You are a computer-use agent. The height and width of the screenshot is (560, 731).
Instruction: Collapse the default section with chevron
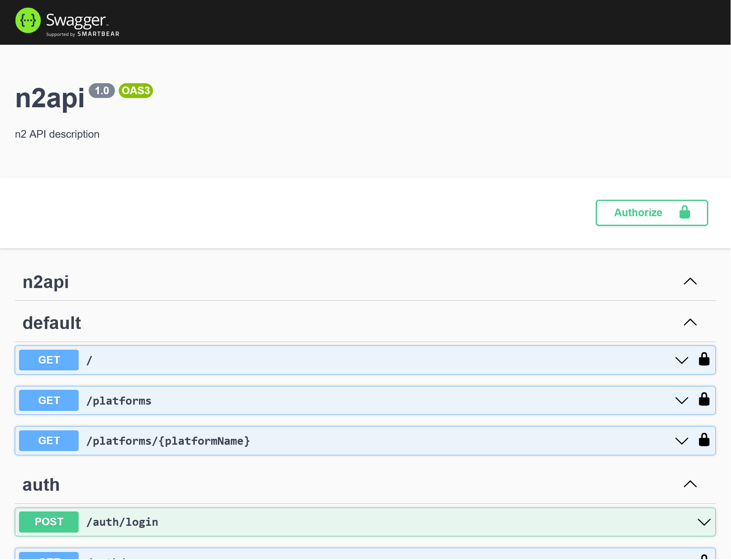pos(690,323)
